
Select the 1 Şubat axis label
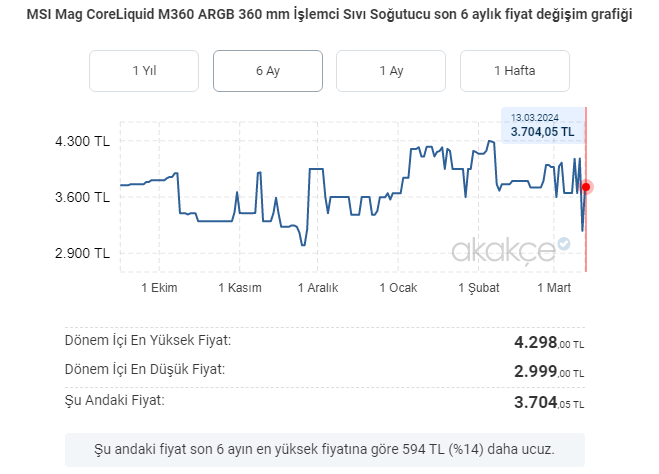478,287
